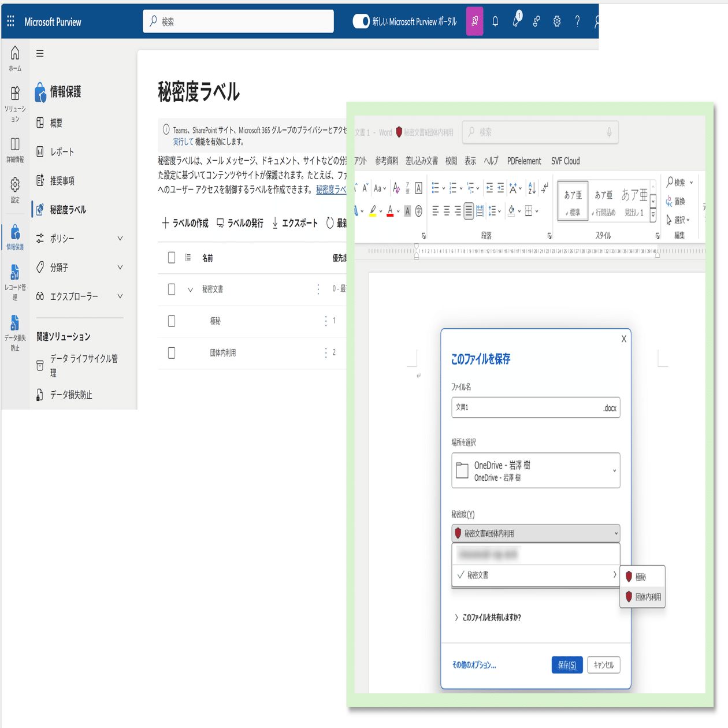Toggle the 新しい Microsoft Purview ポータル switch
The height and width of the screenshot is (728, 728).
pyautogui.click(x=361, y=21)
